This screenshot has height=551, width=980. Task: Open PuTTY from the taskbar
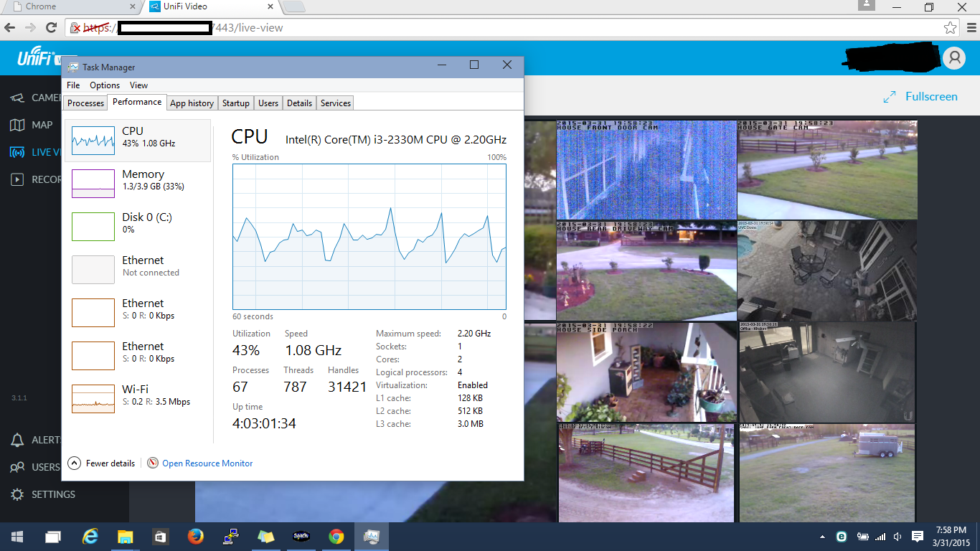(230, 537)
